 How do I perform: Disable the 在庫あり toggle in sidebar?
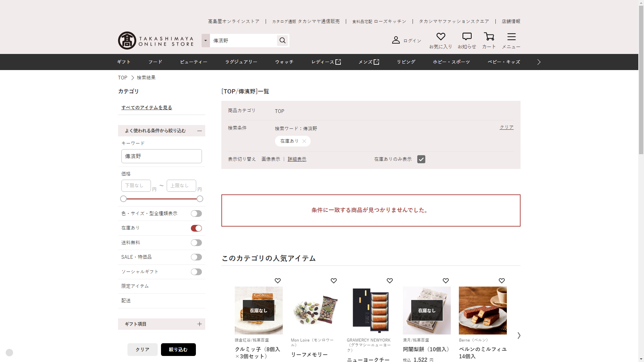[196, 228]
